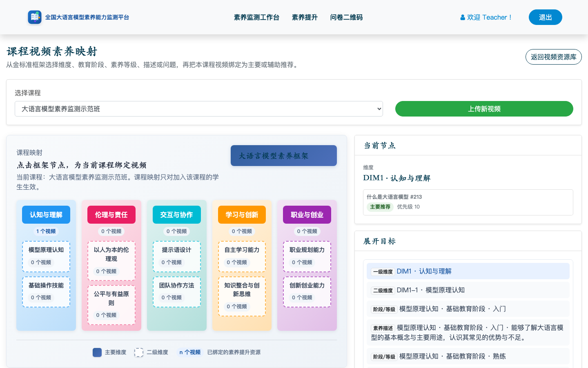The height and width of the screenshot is (368, 588).
Task: Select the 职业与创业 dimension header
Action: (307, 215)
